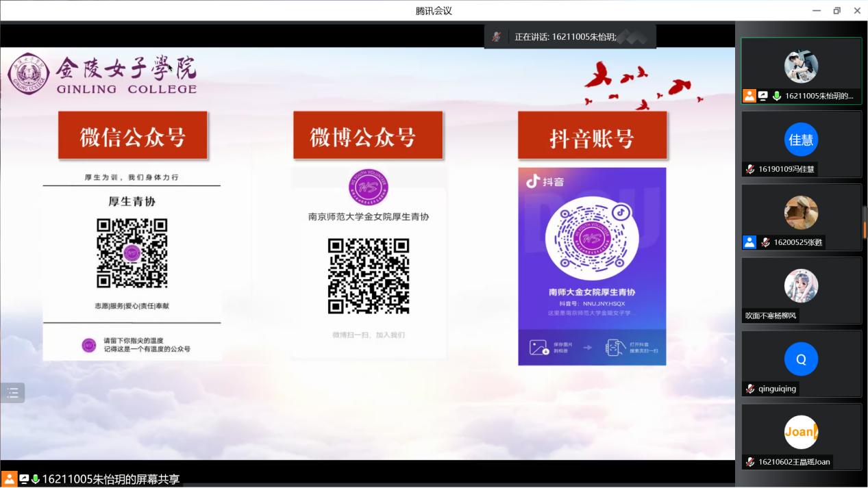
Task: Select 朱怡玥's avatar in participant list
Action: (801, 66)
